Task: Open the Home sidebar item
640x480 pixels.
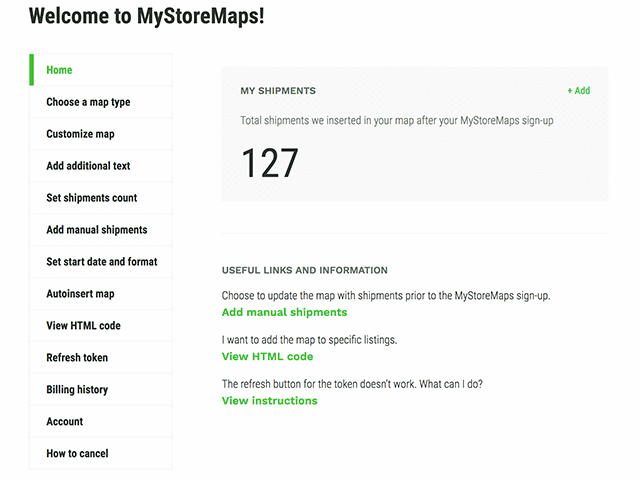Action: coord(60,70)
